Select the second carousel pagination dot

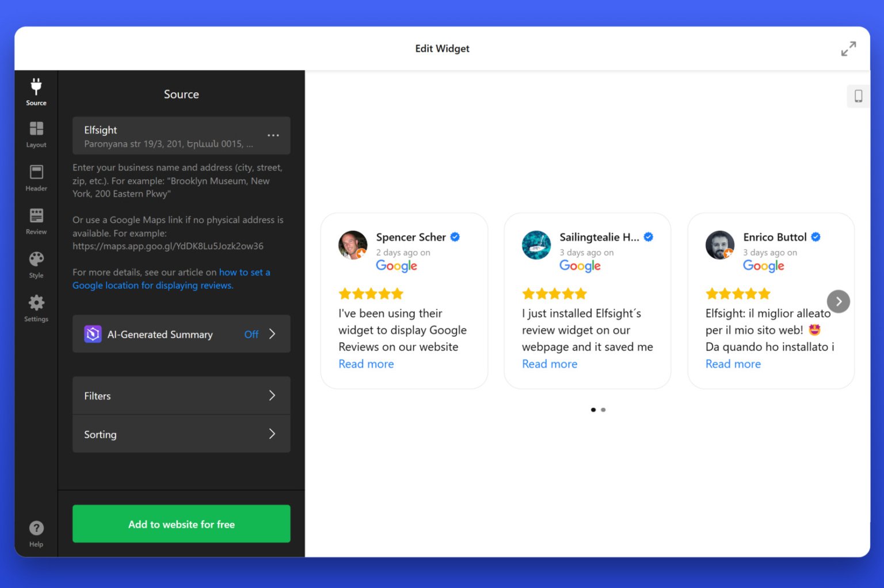coord(603,410)
